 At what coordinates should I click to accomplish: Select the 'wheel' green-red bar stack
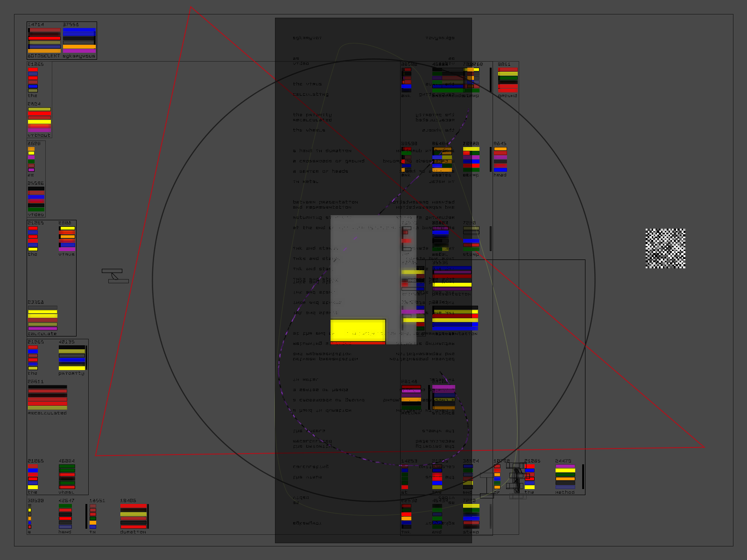67,477
